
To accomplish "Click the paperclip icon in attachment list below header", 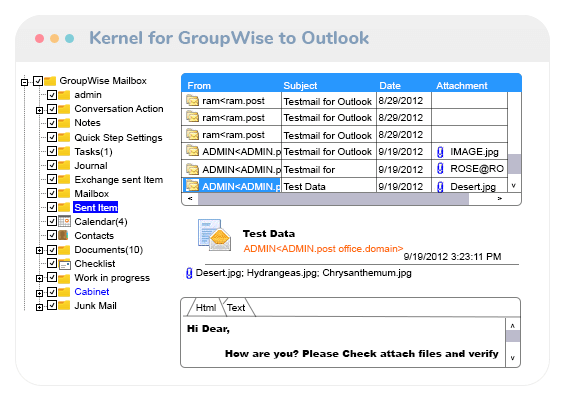I will pyautogui.click(x=189, y=273).
